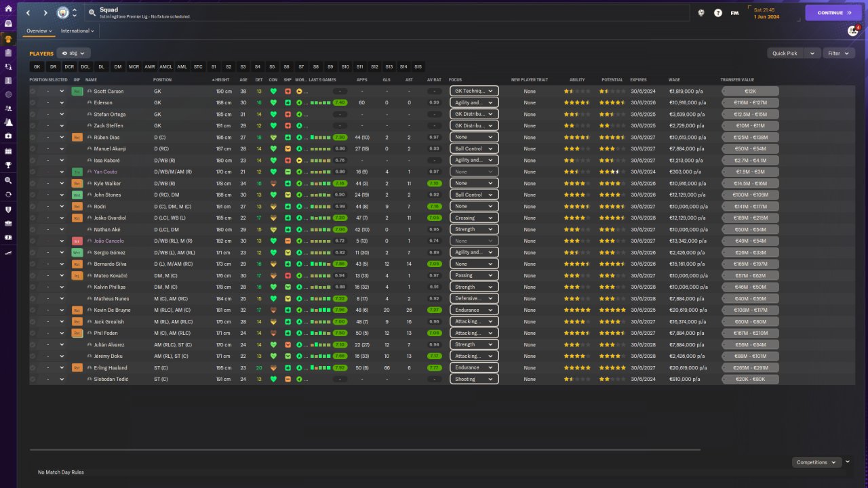Toggle the selection circle for Scott Carson

pos(33,91)
